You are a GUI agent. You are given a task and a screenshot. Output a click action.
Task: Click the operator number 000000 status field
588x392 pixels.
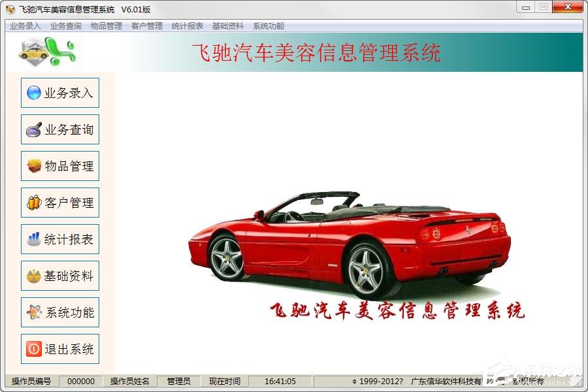[80, 381]
